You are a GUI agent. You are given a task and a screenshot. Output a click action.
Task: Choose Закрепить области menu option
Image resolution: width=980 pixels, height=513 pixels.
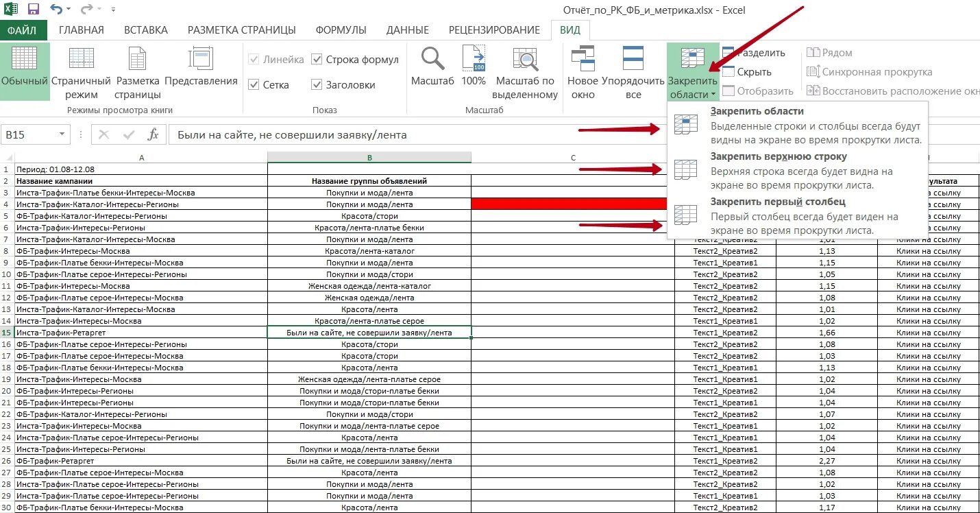coord(797,125)
